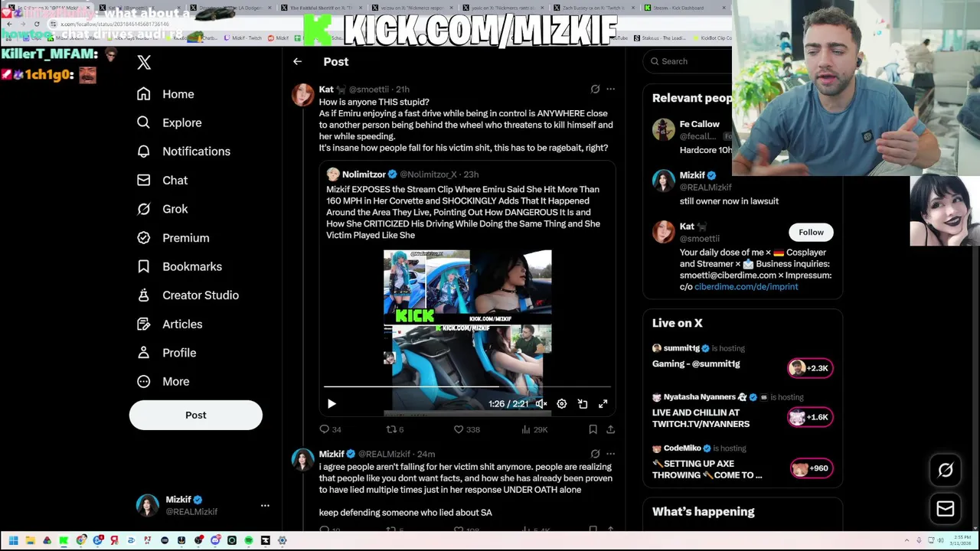Toggle picture-in-picture on video
Image resolution: width=980 pixels, height=551 pixels.
tap(583, 403)
